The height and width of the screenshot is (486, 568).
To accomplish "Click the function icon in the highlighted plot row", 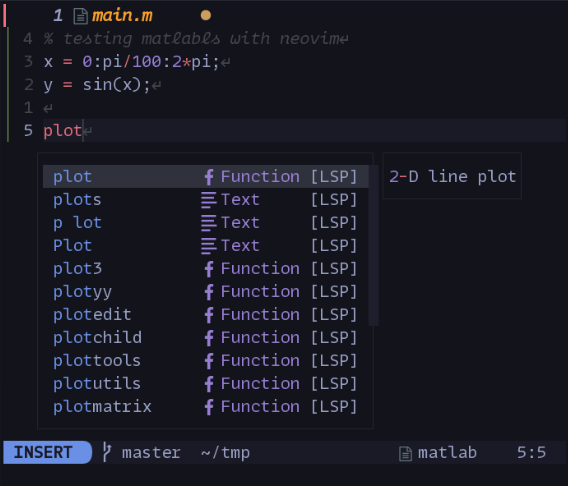I will pos(209,177).
